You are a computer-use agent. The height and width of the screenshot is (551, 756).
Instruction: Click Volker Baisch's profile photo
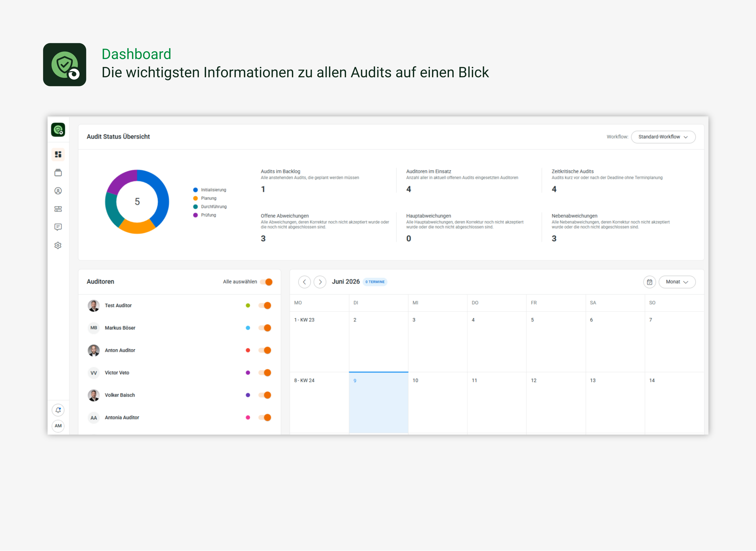[x=94, y=395]
